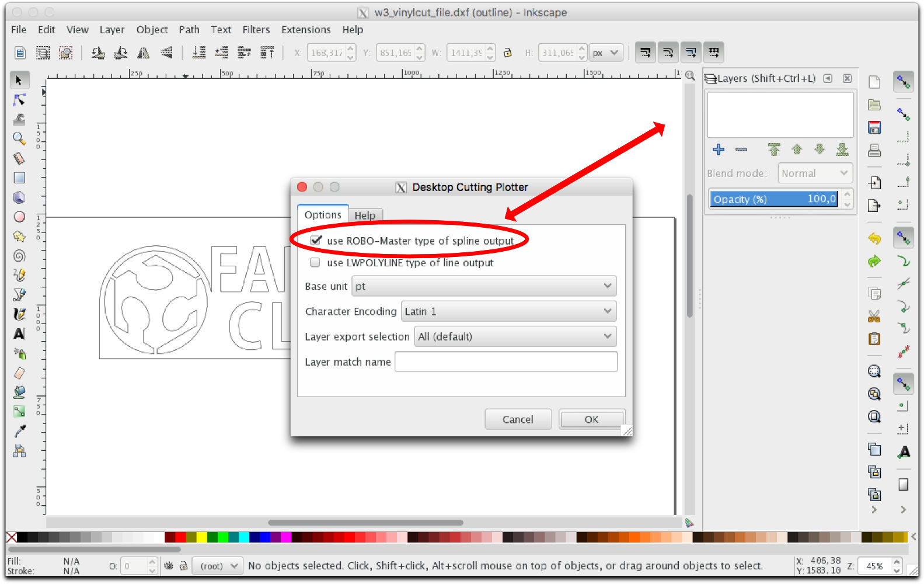924x584 pixels.
Task: Toggle move patterns with objects
Action: 713,53
